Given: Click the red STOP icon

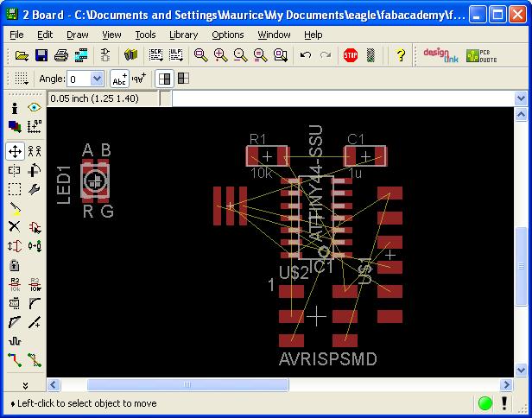Looking at the screenshot, I should (351, 54).
